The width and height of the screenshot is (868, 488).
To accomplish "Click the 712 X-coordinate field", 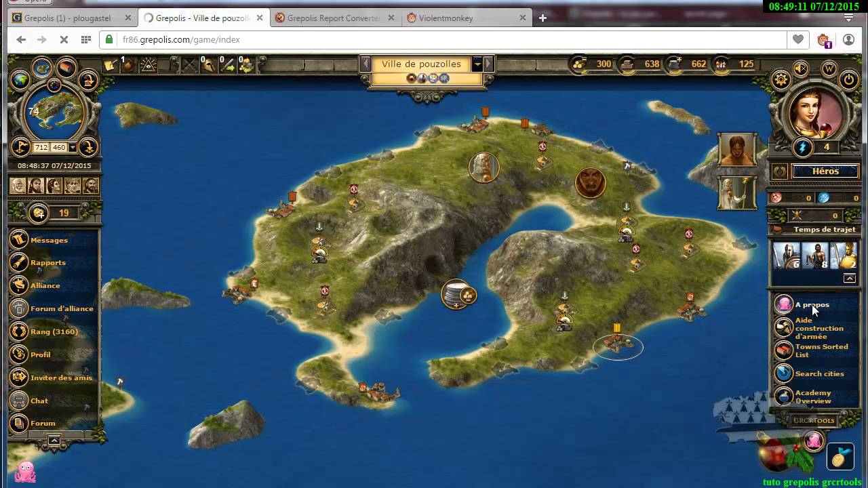I will 41,147.
